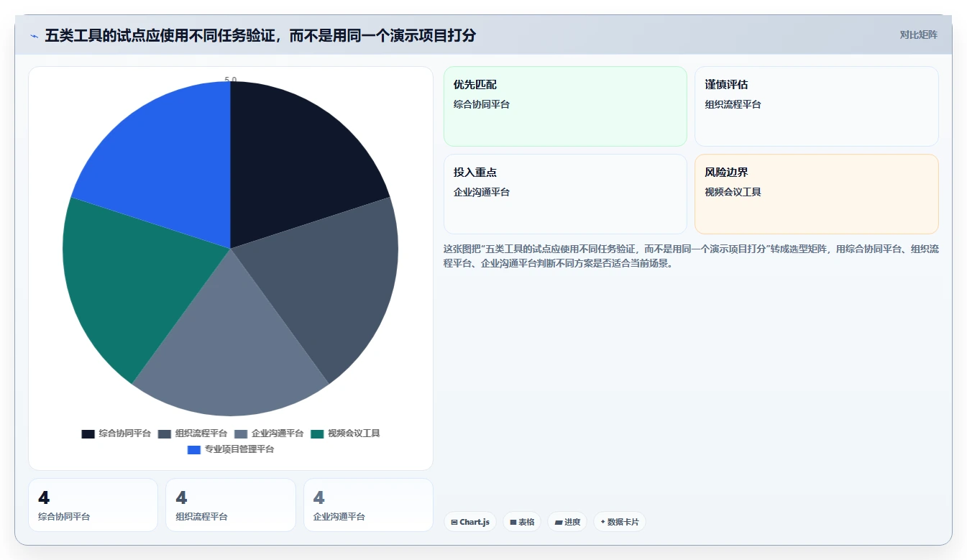Click the blue legend swatch for 专业项目管理平台
Image resolution: width=967 pixels, height=560 pixels.
[x=193, y=450]
